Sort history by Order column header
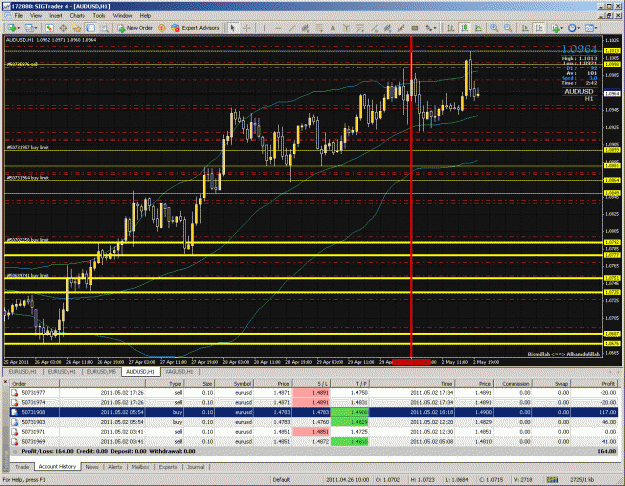This screenshot has width=625, height=486. (35, 384)
